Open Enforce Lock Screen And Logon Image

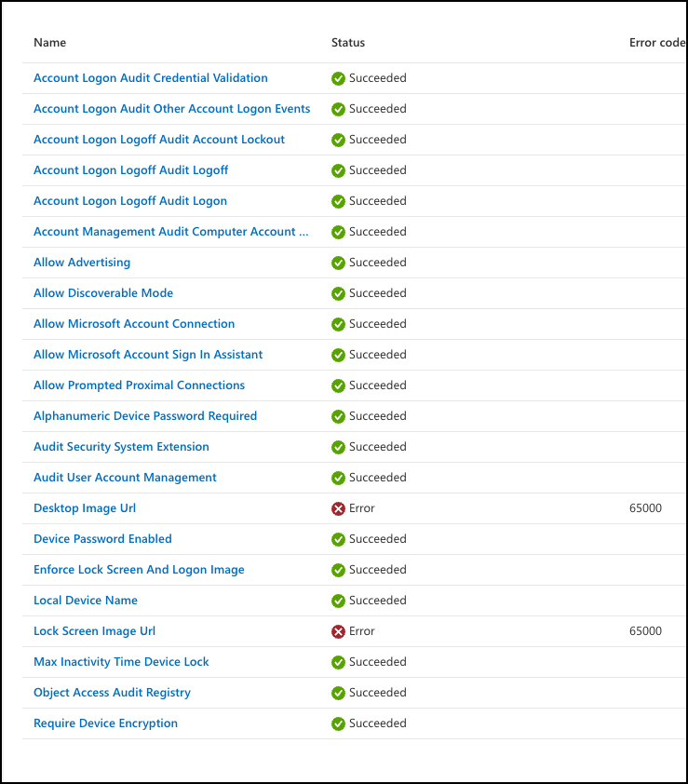pos(139,570)
